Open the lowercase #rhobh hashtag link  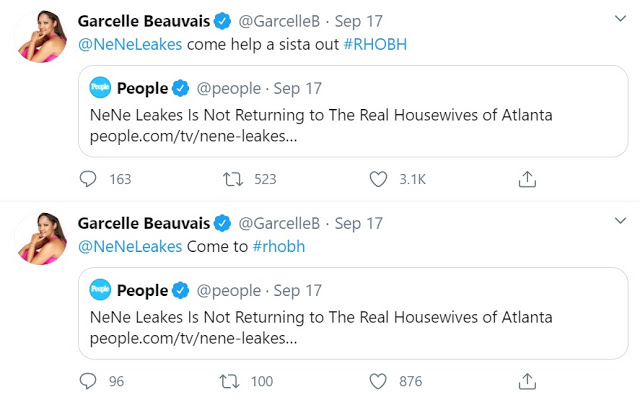point(279,246)
